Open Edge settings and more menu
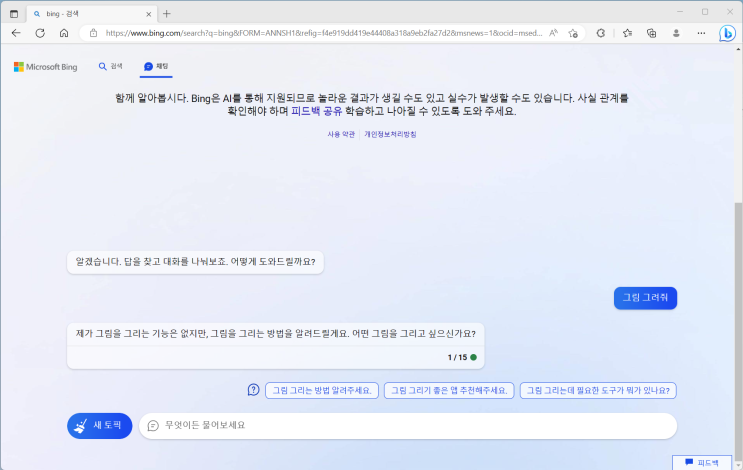This screenshot has height=470, width=743. click(701, 33)
